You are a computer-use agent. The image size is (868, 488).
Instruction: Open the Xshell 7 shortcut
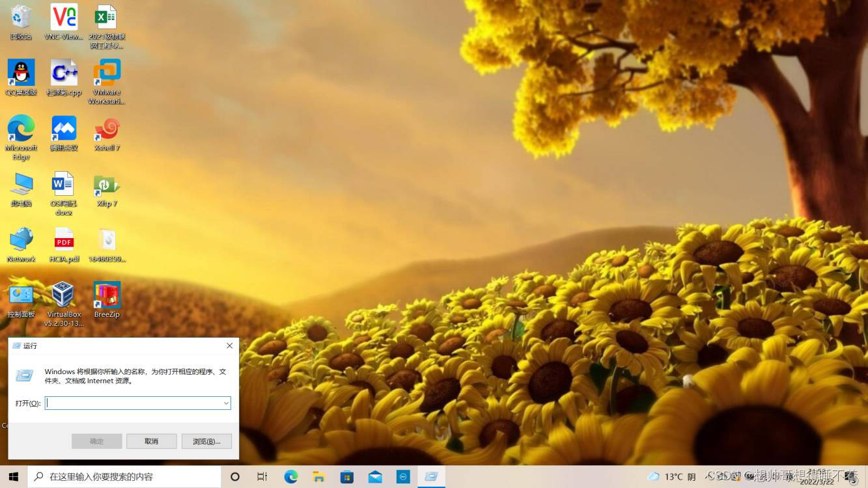click(x=107, y=133)
